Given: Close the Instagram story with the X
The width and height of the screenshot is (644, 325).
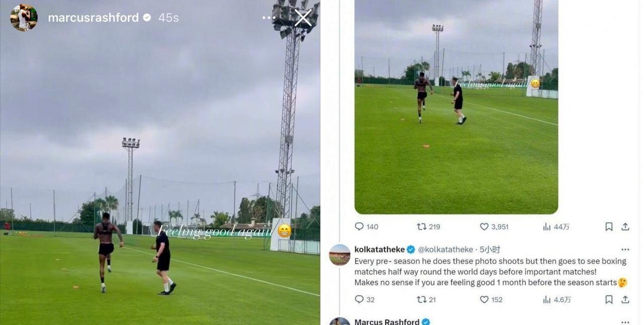Looking at the screenshot, I should pyautogui.click(x=303, y=18).
